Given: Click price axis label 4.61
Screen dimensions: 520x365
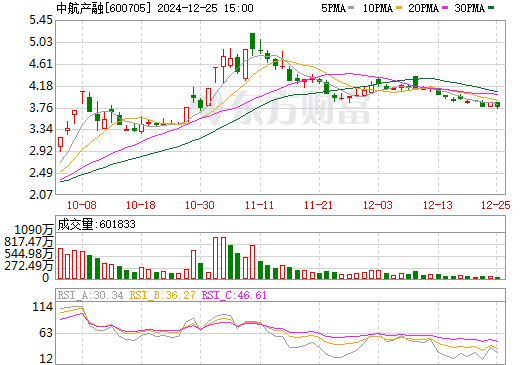Looking at the screenshot, I should [41, 64].
